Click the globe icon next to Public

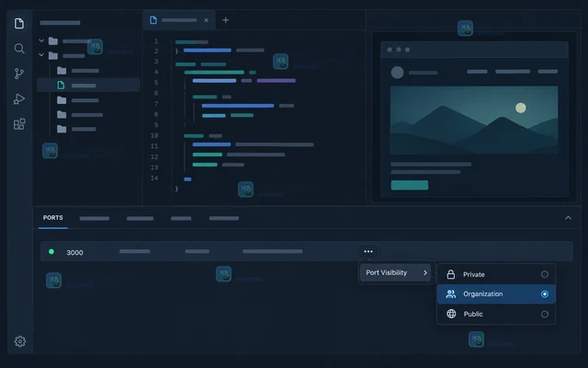pos(451,314)
